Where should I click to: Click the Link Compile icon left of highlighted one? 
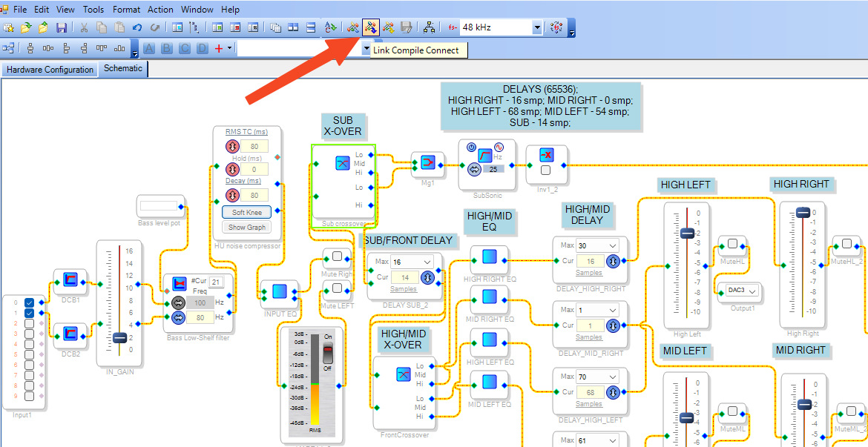pos(353,27)
